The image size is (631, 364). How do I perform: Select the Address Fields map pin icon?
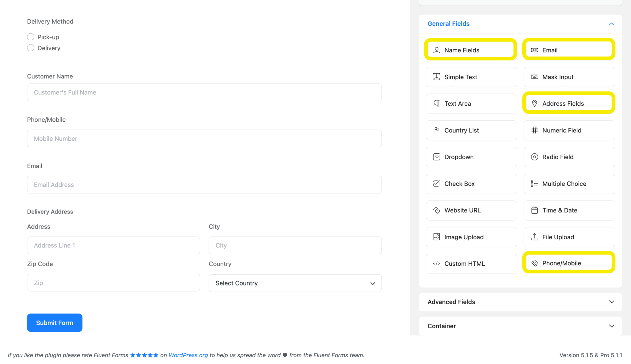(x=534, y=103)
